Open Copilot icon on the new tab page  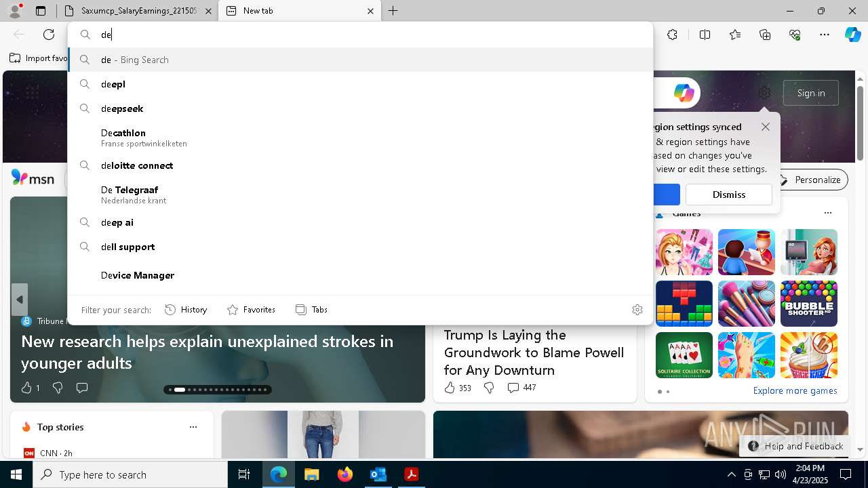point(684,93)
